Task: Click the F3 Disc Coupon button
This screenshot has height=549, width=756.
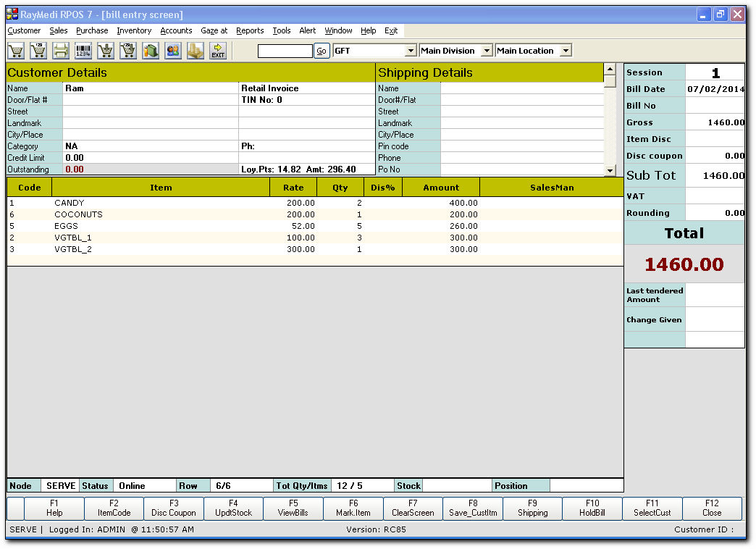Action: (174, 508)
